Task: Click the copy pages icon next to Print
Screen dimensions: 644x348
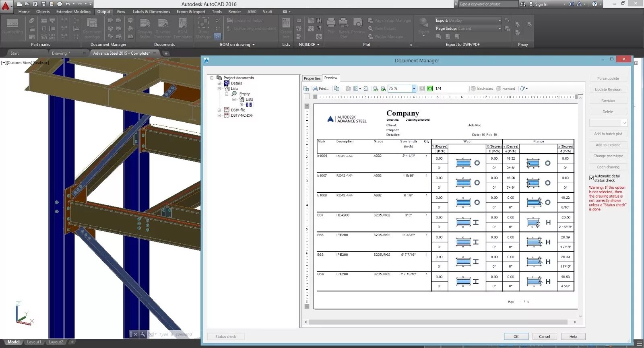Action: click(336, 89)
